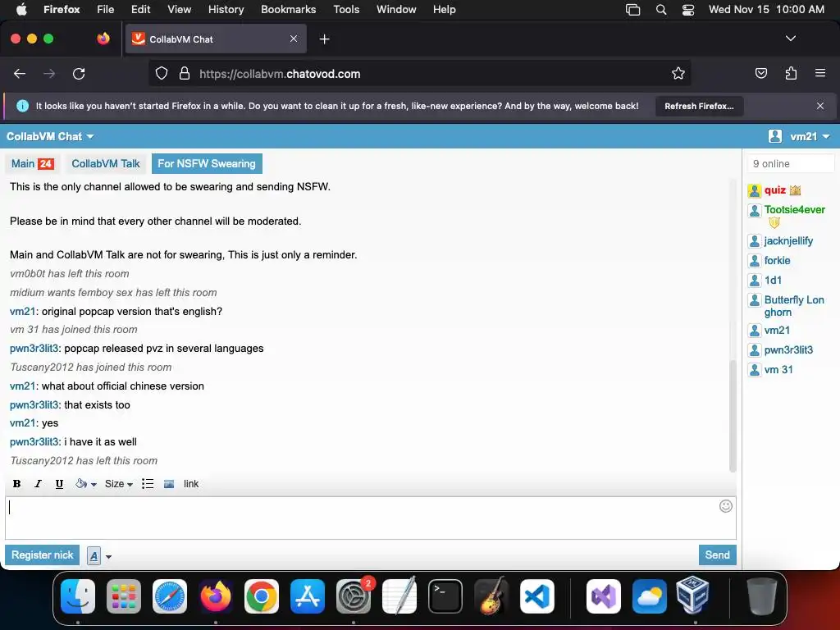Open Visual Studio Code from dock
This screenshot has width=840, height=630.
tap(536, 596)
